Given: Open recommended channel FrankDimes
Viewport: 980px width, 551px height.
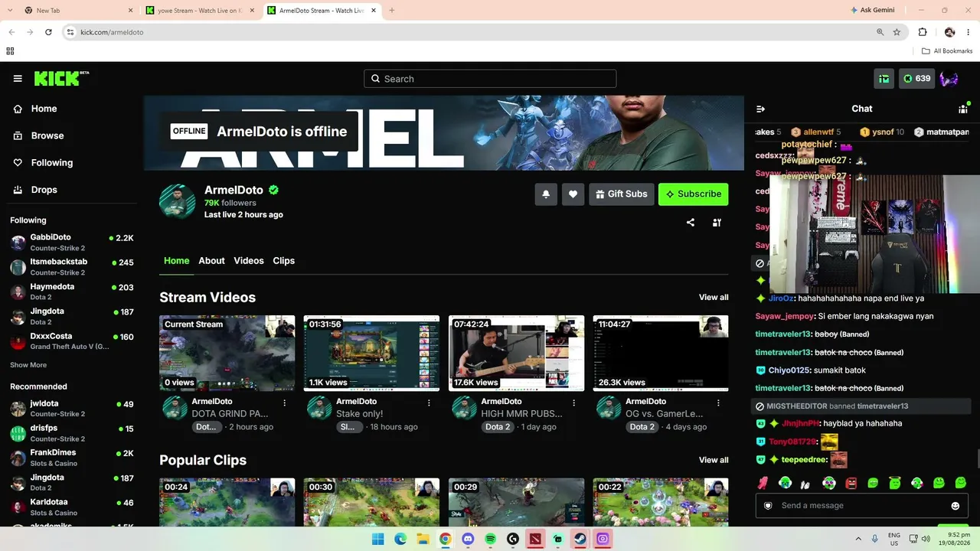Looking at the screenshot, I should pos(72,458).
